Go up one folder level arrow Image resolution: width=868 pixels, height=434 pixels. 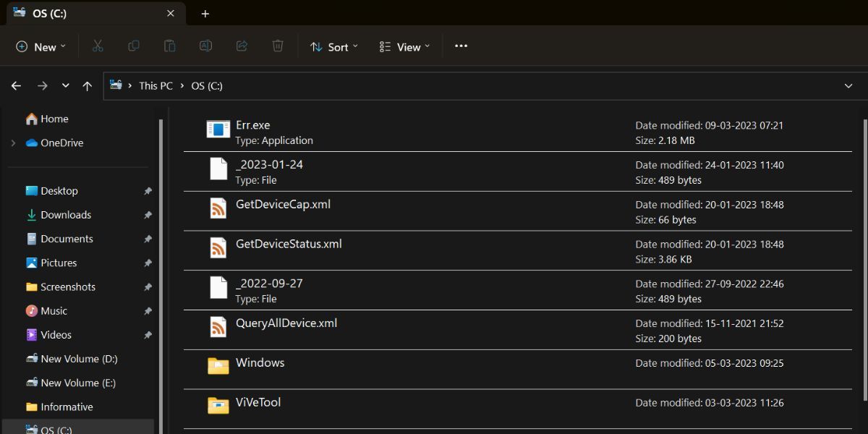click(x=88, y=85)
